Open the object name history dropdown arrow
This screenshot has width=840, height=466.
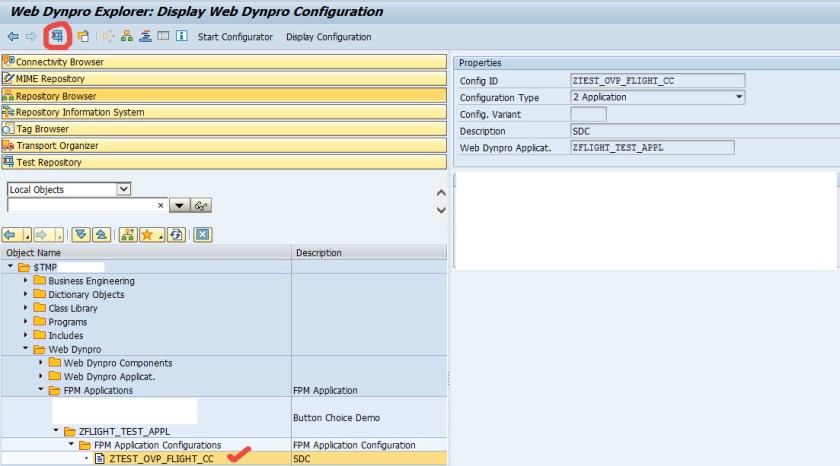click(179, 206)
